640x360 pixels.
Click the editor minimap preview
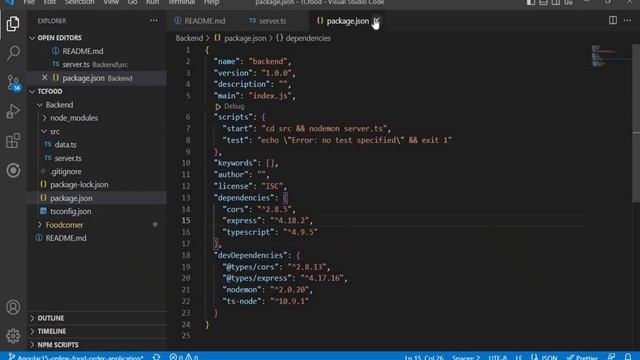tap(610, 56)
